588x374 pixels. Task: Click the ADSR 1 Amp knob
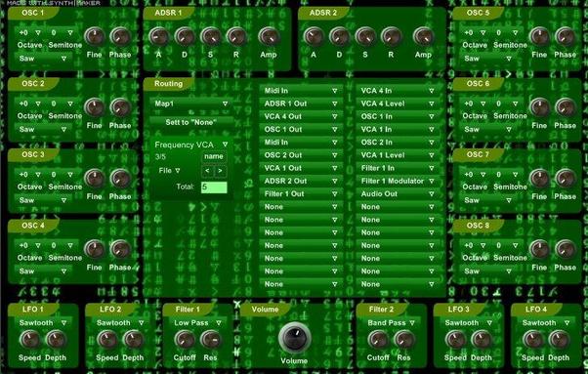[x=269, y=36]
